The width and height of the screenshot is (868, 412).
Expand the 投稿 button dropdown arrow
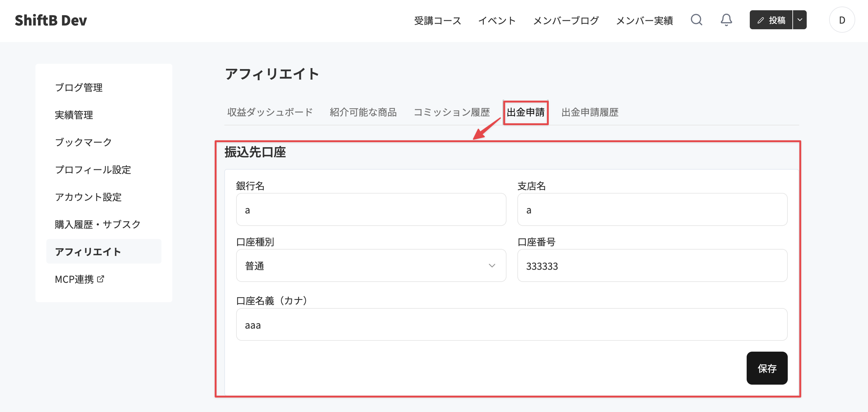(800, 20)
